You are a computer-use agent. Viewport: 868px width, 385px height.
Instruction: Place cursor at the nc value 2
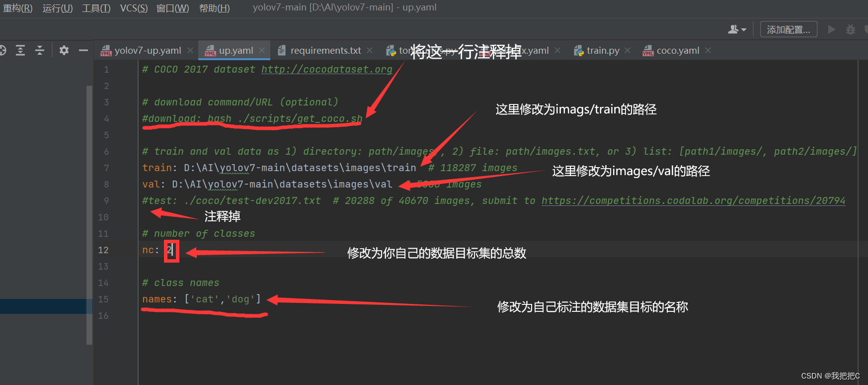pyautogui.click(x=169, y=250)
